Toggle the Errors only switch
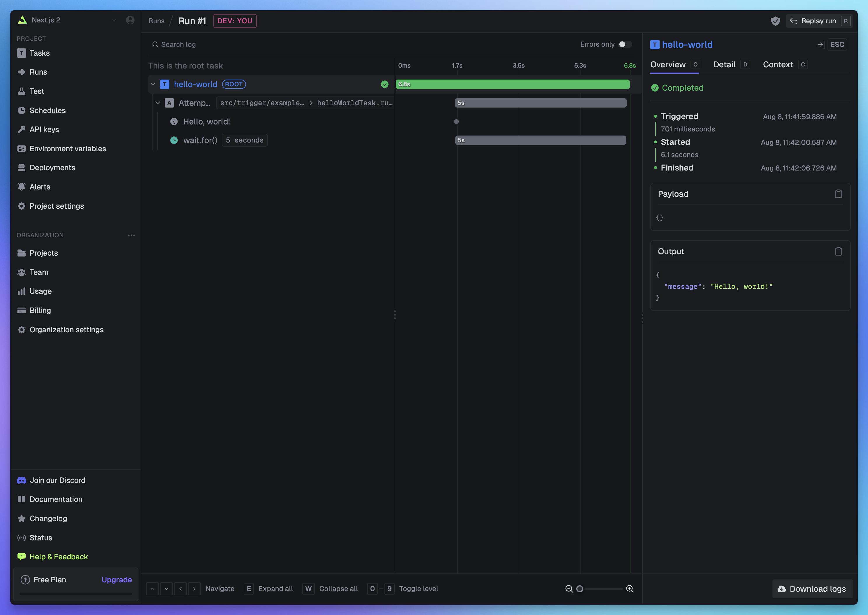This screenshot has height=615, width=868. tap(625, 44)
